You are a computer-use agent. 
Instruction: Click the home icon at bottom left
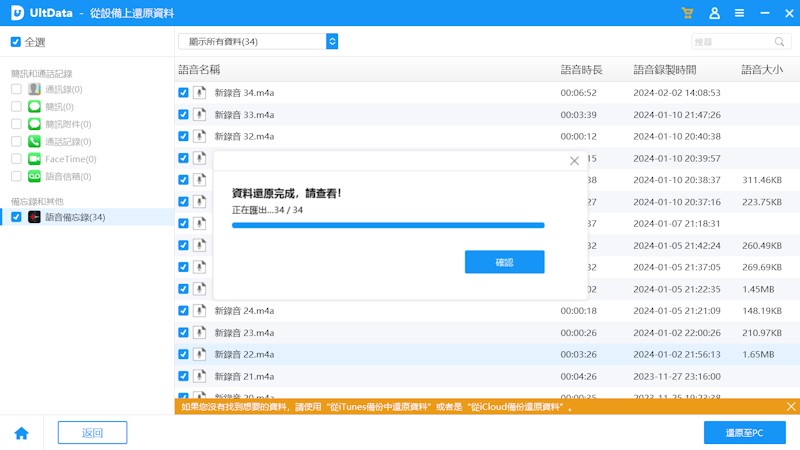[21, 433]
